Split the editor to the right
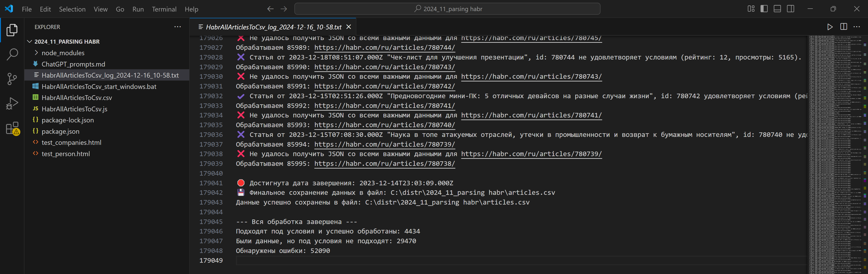The width and height of the screenshot is (868, 274). pyautogui.click(x=843, y=27)
